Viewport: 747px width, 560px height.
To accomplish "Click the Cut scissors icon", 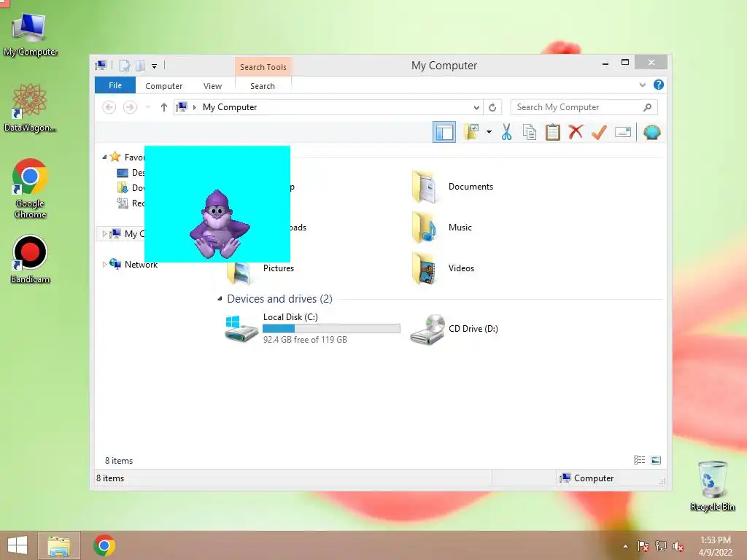I will pyautogui.click(x=506, y=132).
